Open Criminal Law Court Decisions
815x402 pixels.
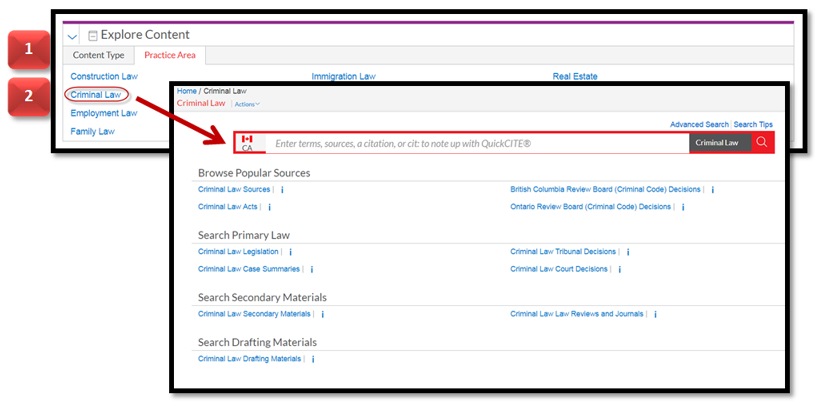[x=559, y=269]
